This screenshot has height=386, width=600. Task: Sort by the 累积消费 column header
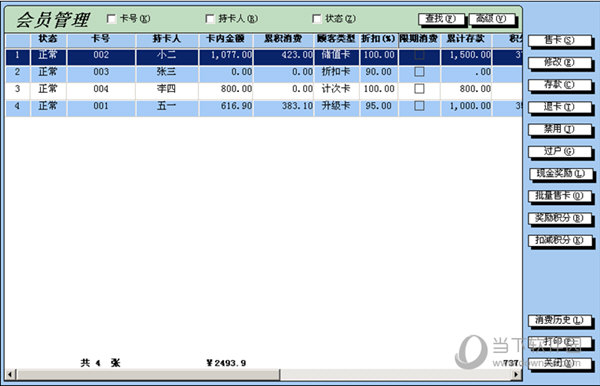coord(284,39)
